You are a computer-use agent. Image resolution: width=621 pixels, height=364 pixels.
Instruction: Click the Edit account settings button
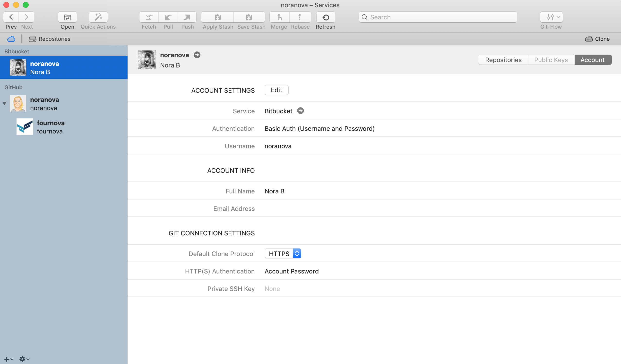click(x=276, y=90)
